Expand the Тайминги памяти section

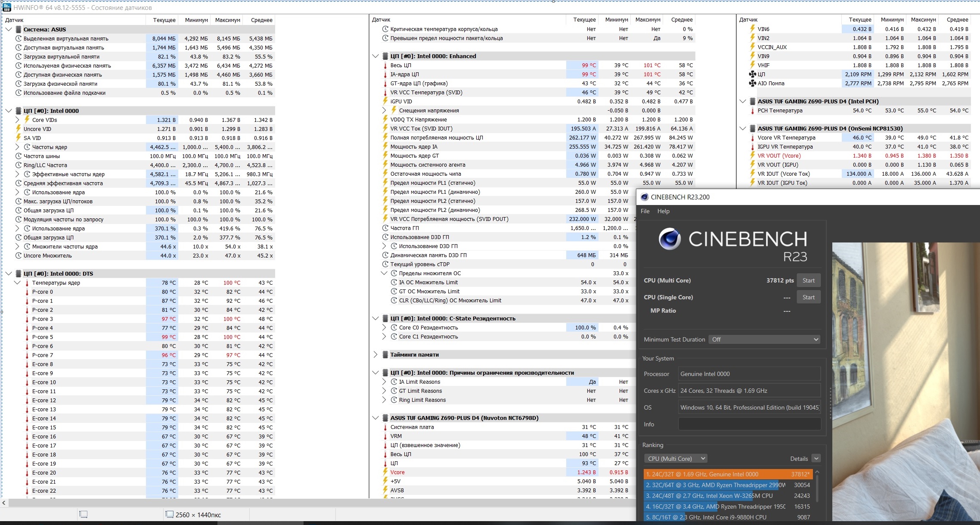375,354
